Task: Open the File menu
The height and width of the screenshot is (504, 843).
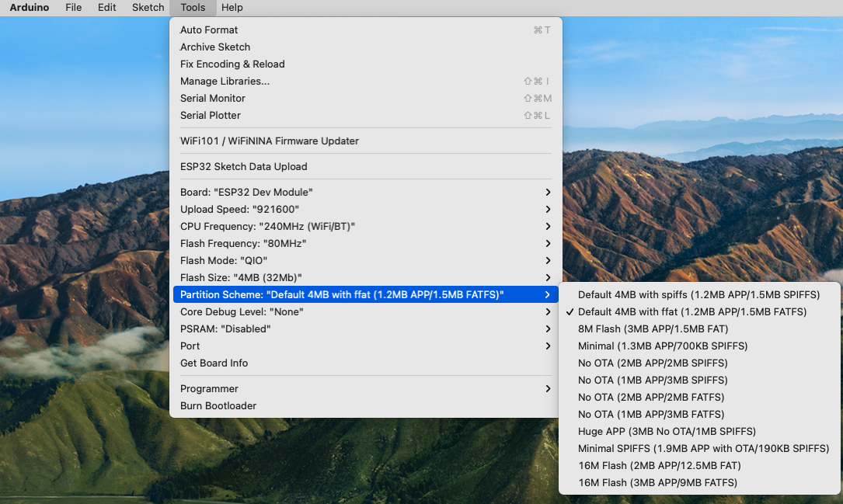Action: tap(74, 8)
